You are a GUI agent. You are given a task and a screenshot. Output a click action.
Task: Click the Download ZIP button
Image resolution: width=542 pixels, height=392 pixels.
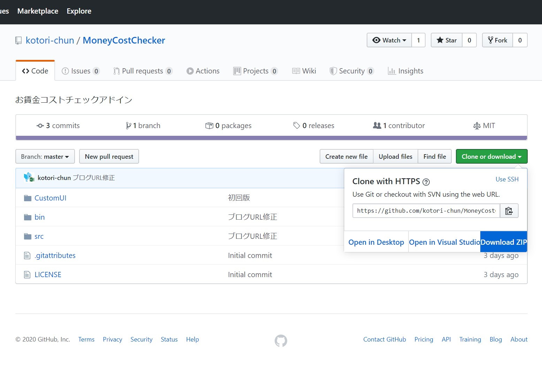tap(503, 242)
